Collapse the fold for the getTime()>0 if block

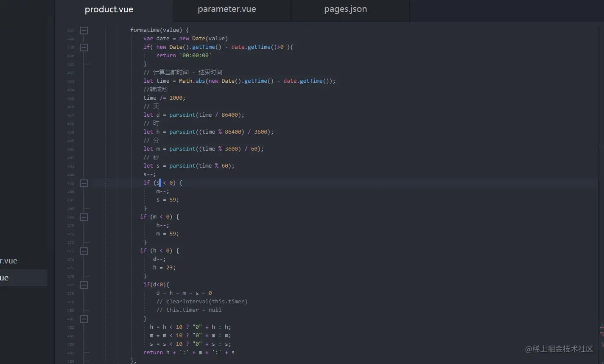point(84,47)
